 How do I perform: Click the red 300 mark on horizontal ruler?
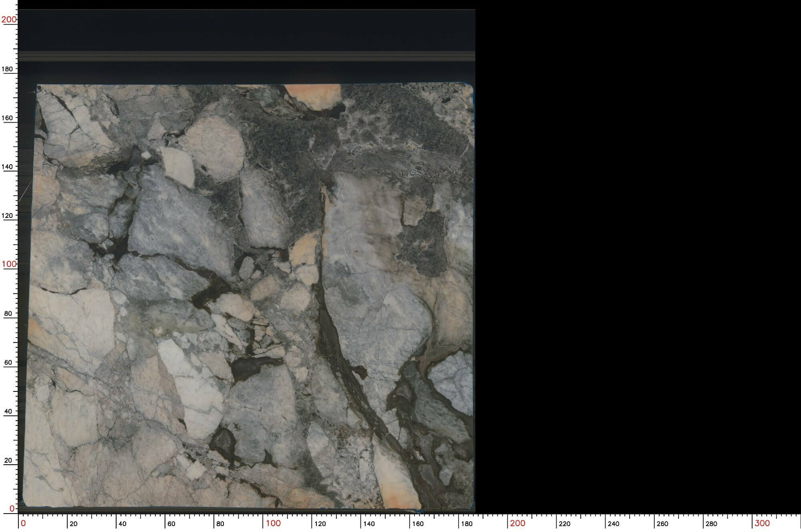tap(762, 523)
